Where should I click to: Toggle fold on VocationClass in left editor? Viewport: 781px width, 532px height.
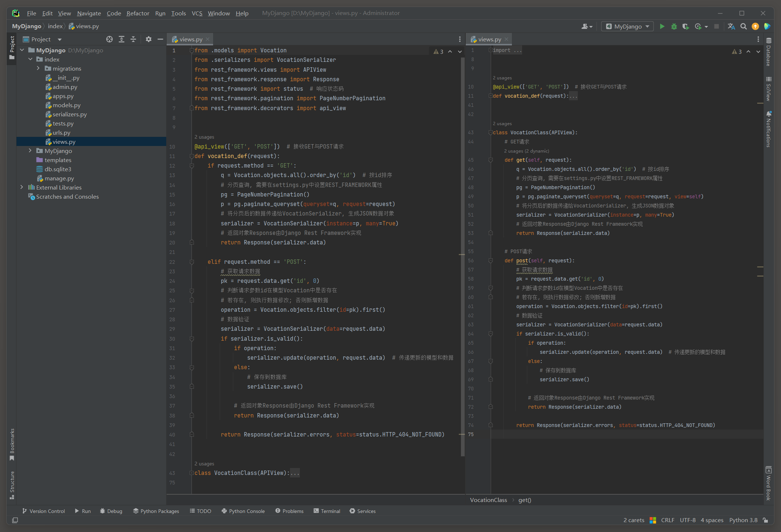click(191, 473)
